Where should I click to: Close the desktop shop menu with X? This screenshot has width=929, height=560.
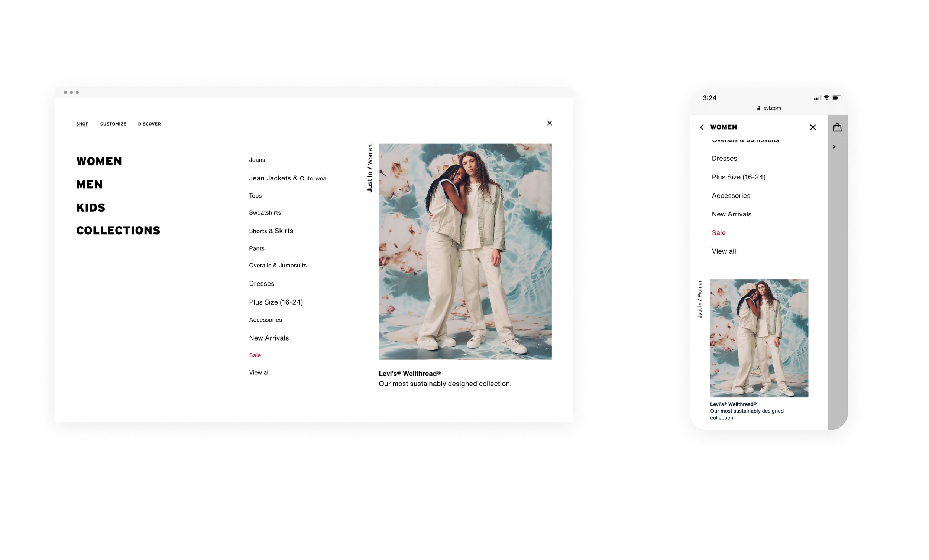(x=549, y=123)
